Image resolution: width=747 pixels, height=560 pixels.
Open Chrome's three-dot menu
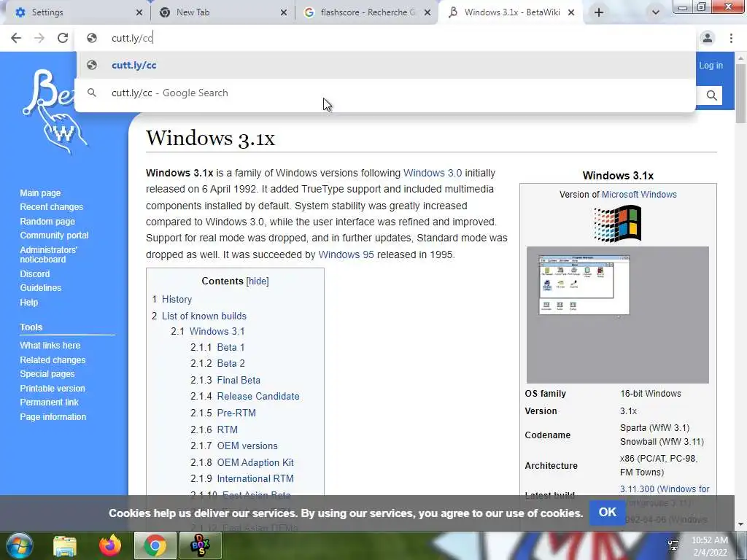click(x=731, y=38)
